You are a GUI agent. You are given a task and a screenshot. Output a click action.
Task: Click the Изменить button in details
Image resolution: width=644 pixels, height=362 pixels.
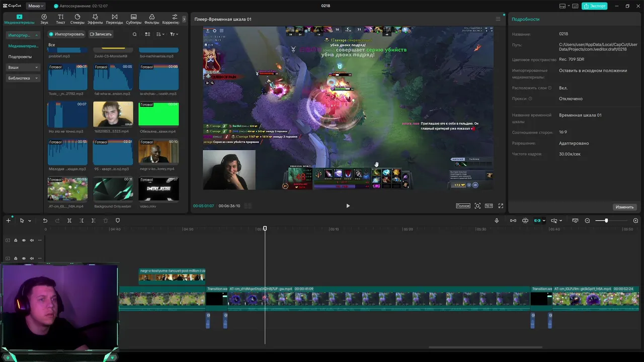tap(624, 207)
